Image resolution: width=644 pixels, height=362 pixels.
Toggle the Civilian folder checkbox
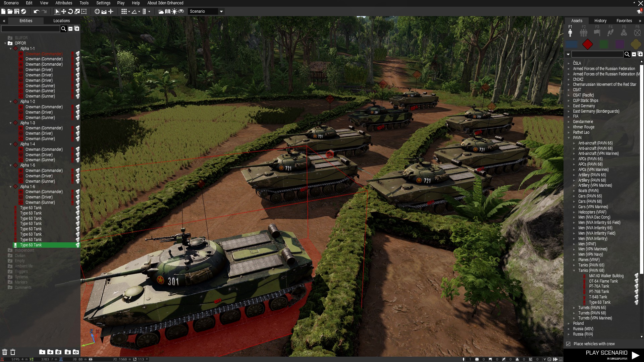coord(10,256)
